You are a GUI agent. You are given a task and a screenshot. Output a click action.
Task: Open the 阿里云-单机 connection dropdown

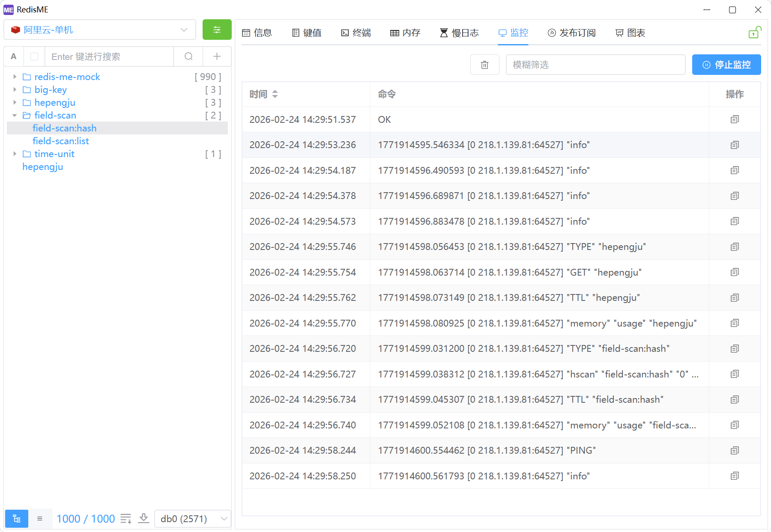100,30
